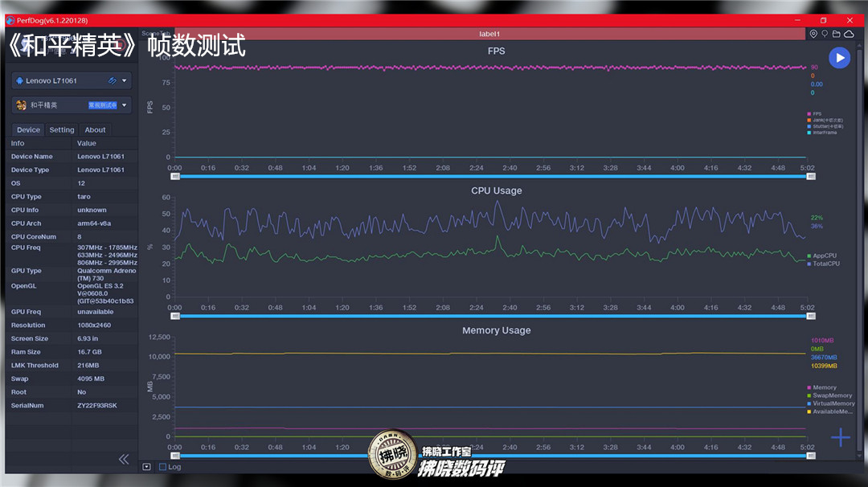Expand the bottom panel arrow beside Log
Screen dimensions: 868x487
[x=147, y=467]
